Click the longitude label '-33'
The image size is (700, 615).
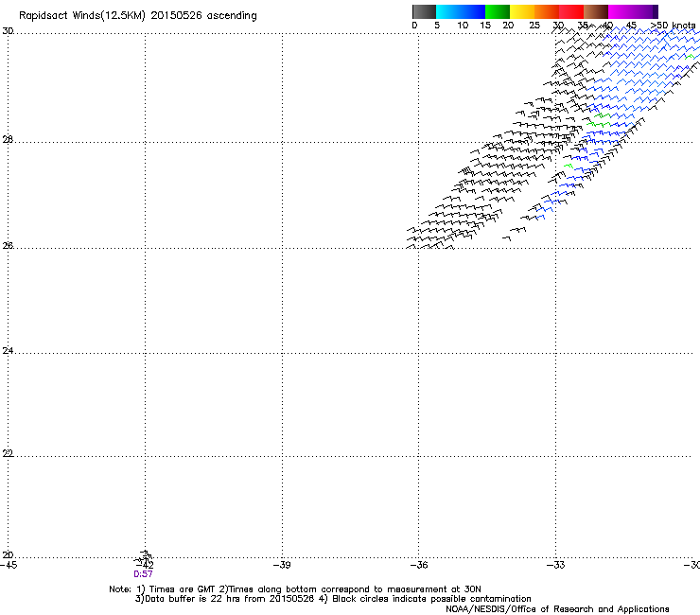pos(556,565)
